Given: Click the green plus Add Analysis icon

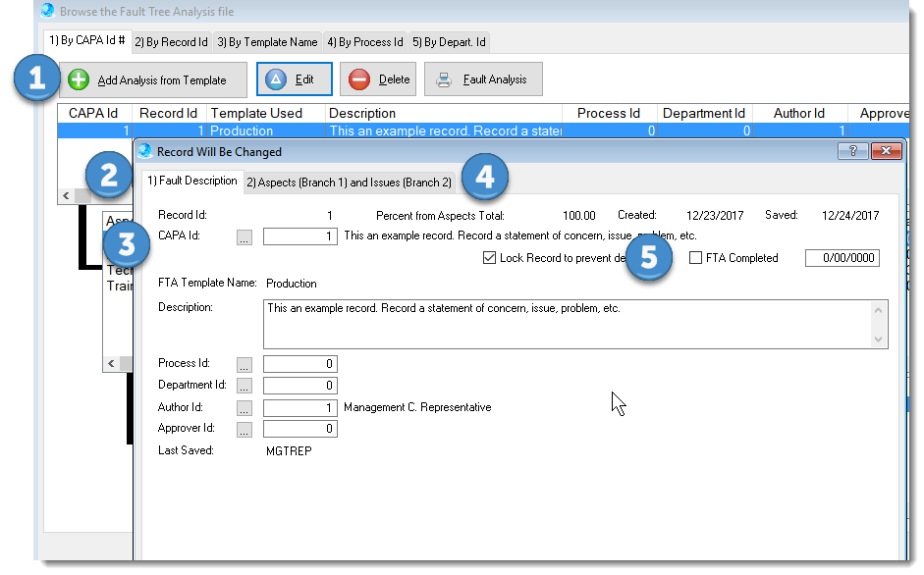Looking at the screenshot, I should click(79, 79).
